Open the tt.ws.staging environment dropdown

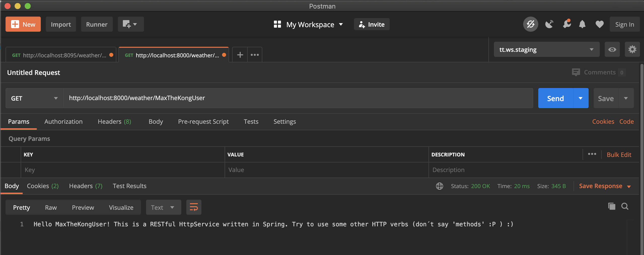tap(546, 50)
